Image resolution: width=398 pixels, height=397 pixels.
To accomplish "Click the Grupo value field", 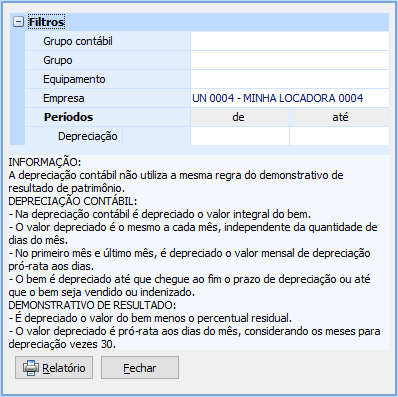I will (290, 60).
